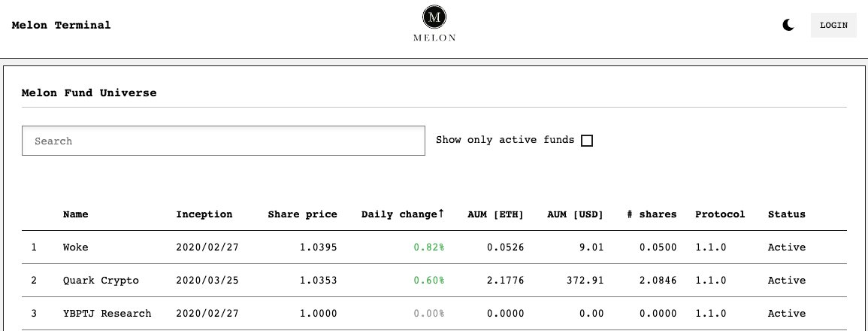Focus the Search input field
The width and height of the screenshot is (868, 331).
click(224, 141)
